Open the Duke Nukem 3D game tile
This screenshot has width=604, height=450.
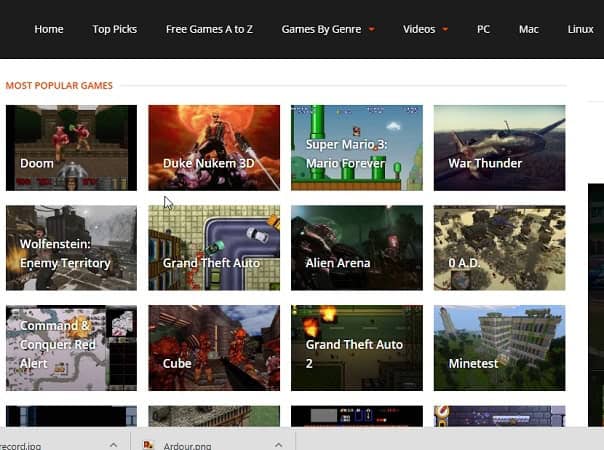pyautogui.click(x=214, y=148)
